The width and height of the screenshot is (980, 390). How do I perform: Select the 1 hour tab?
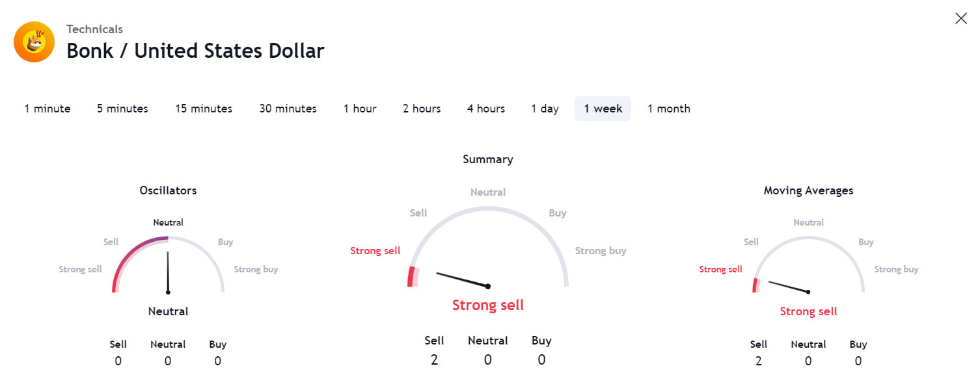pos(360,109)
